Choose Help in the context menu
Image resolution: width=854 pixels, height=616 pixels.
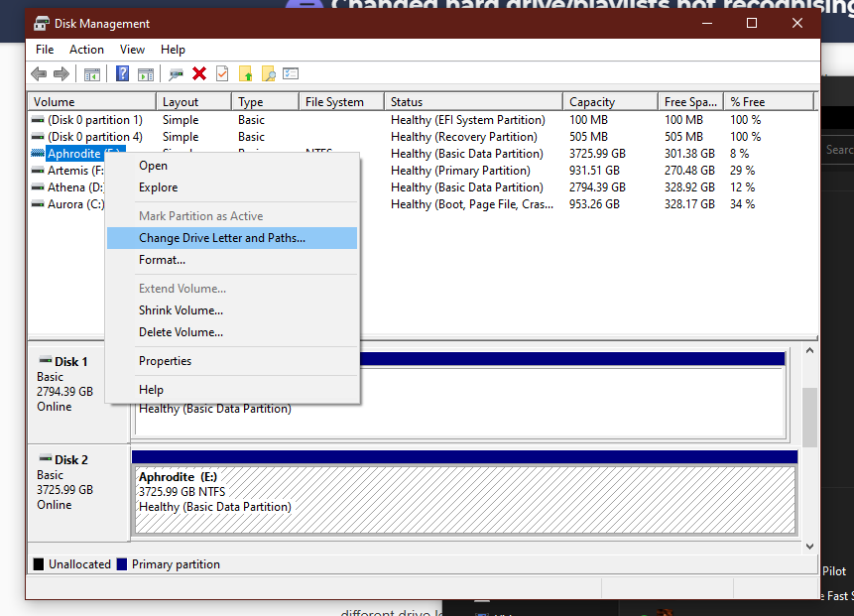click(x=232, y=390)
